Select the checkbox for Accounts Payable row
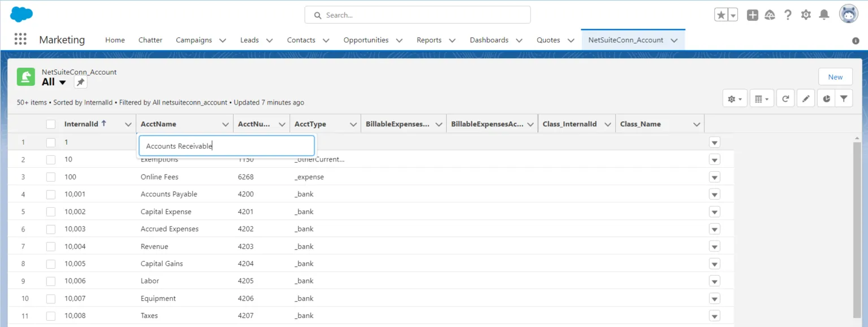The image size is (868, 327). 50,194
